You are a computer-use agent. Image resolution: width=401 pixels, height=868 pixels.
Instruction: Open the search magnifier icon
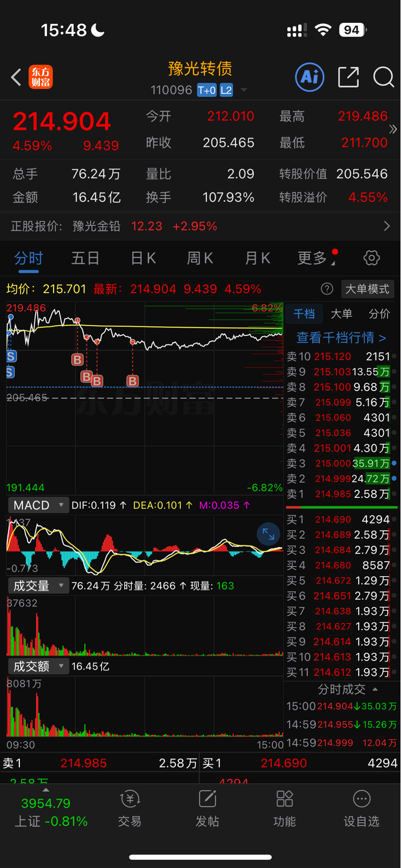(384, 77)
